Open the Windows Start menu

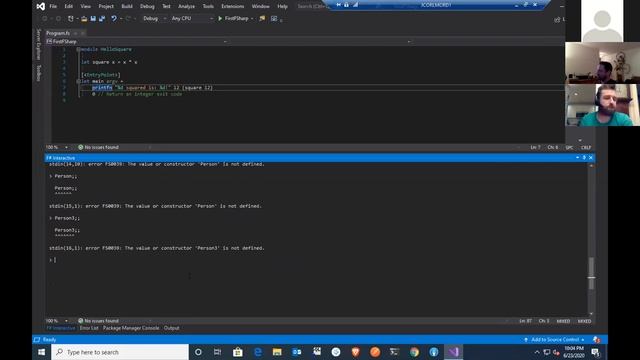[x=42, y=352]
